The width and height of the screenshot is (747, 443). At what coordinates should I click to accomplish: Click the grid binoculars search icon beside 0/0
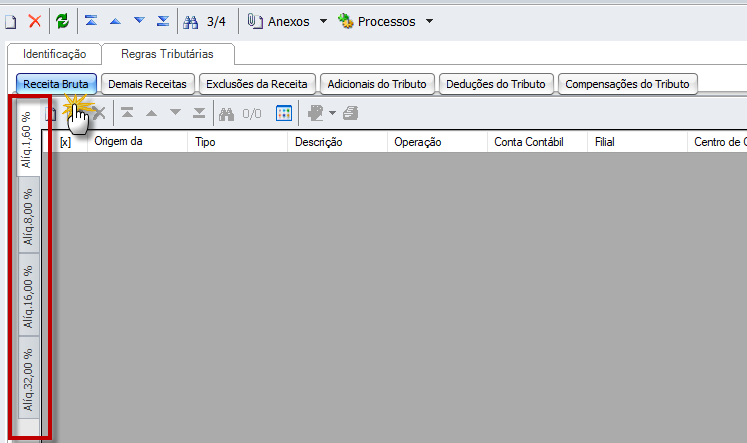[x=226, y=114]
